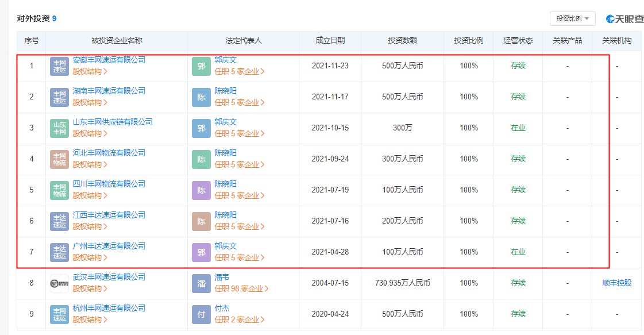This screenshot has height=335, width=644.
Task: Expand 任职 98 家企业 under 潘韦
Action: click(241, 288)
